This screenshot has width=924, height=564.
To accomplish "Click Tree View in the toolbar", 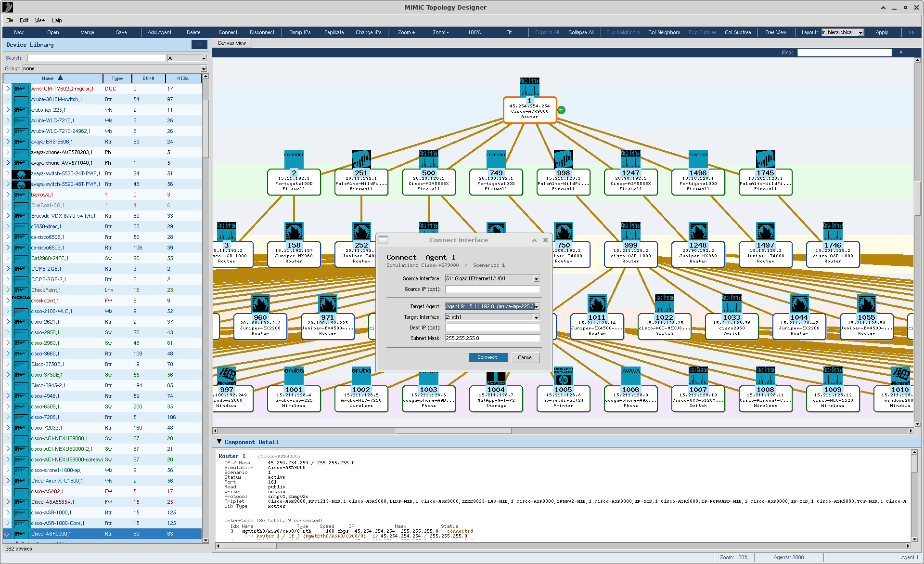I will 776,33.
